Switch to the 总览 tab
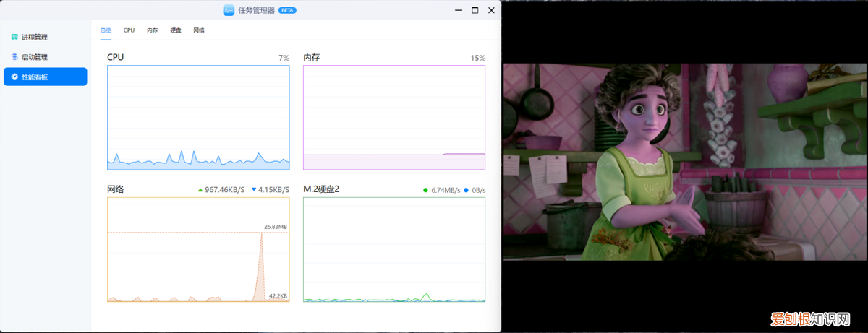The height and width of the screenshot is (333, 868). (106, 30)
